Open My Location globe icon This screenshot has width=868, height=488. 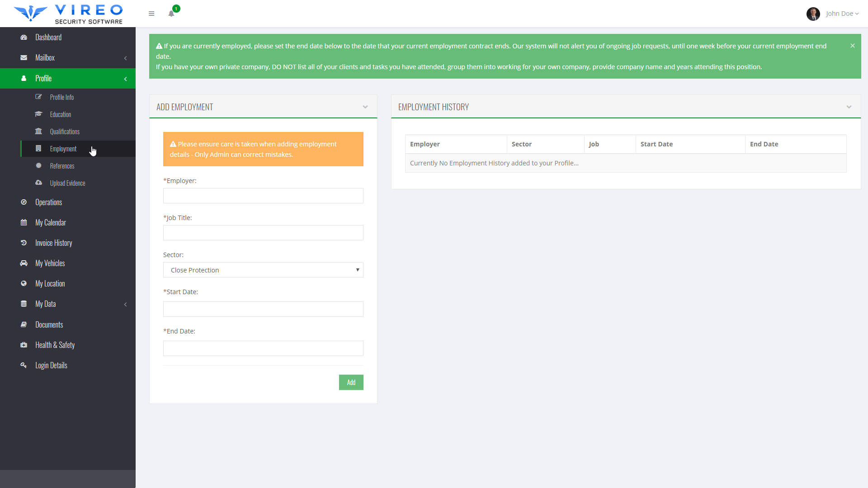click(24, 283)
